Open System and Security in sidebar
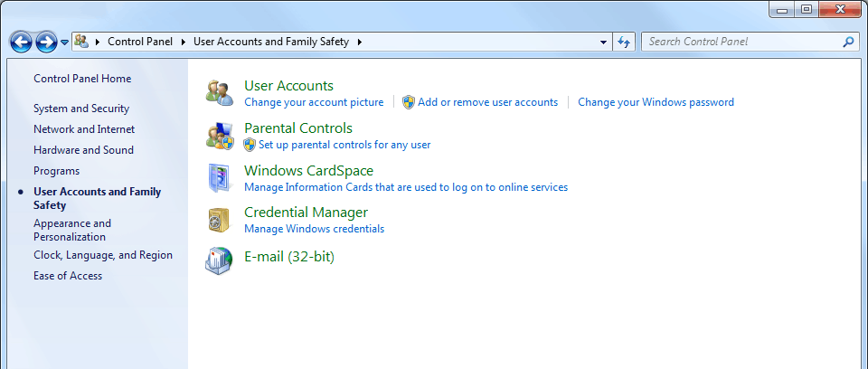 pyautogui.click(x=81, y=109)
